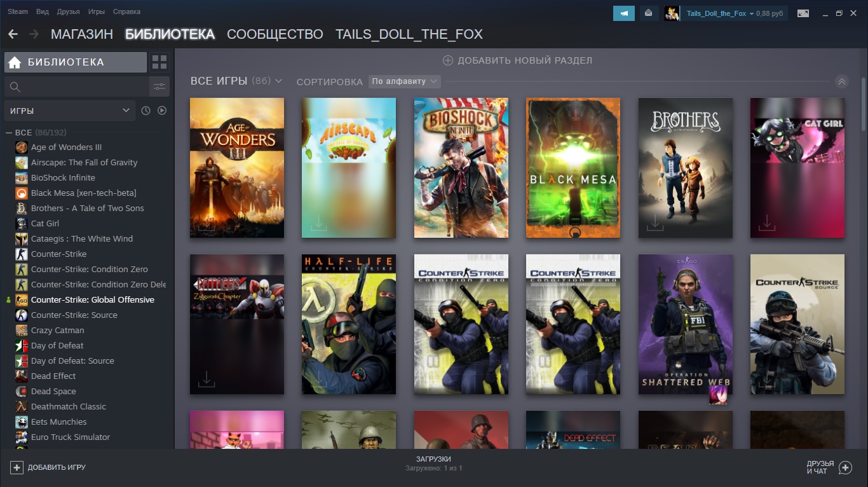Screen dimensions: 868x487
Task: Open BioShock Infinite cover thumbnail
Action: 461,168
